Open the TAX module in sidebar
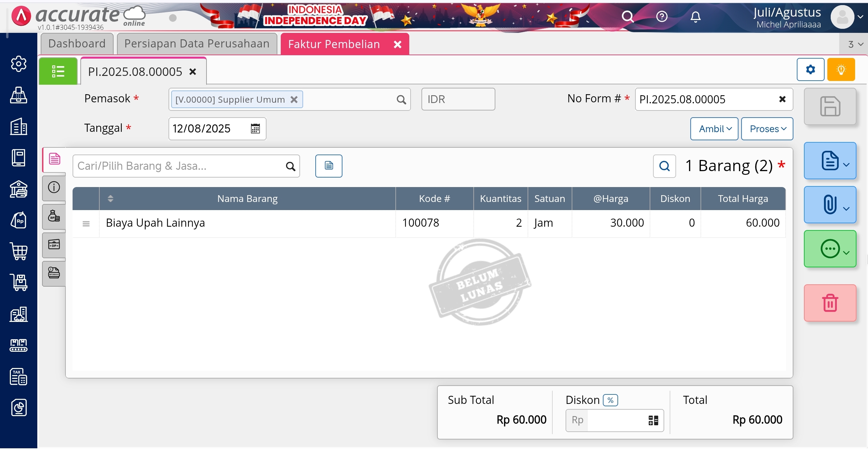868x450 pixels. pos(19,376)
